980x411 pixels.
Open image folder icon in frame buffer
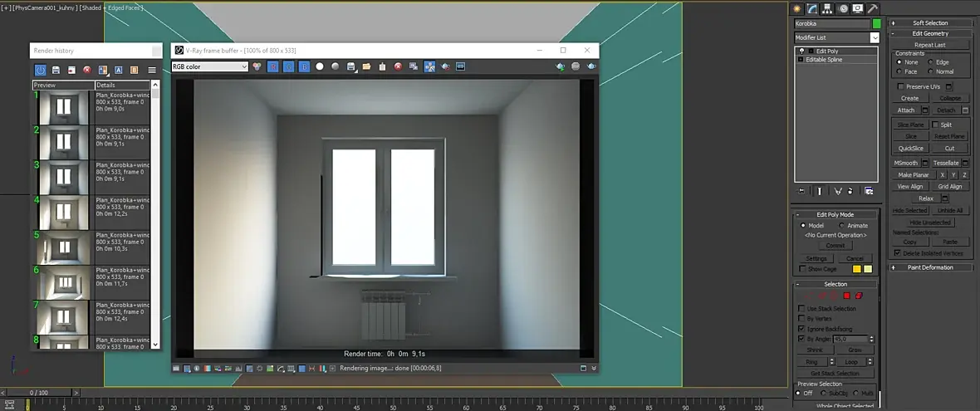point(366,66)
